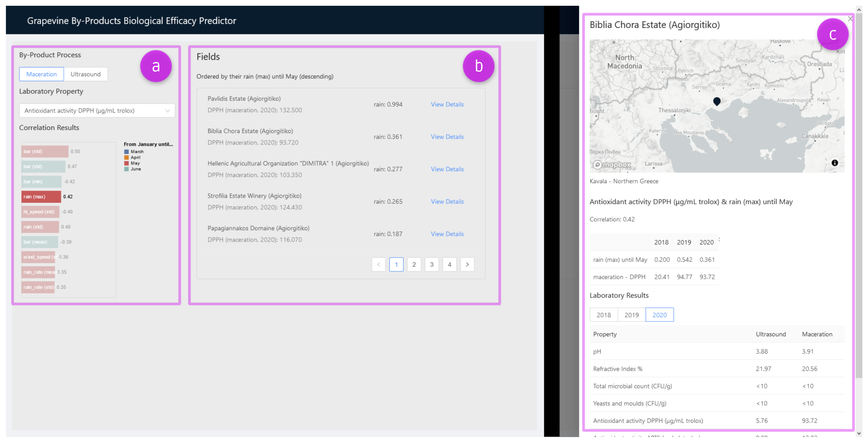Select the rain (max) correlation bar

41,197
